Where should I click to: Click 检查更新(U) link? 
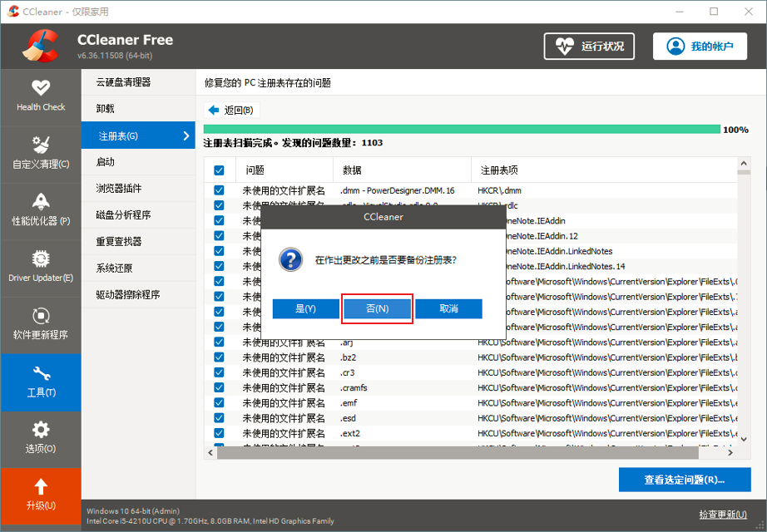(x=722, y=514)
